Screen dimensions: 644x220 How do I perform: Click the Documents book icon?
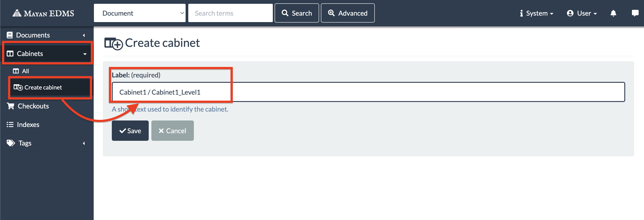(x=10, y=35)
